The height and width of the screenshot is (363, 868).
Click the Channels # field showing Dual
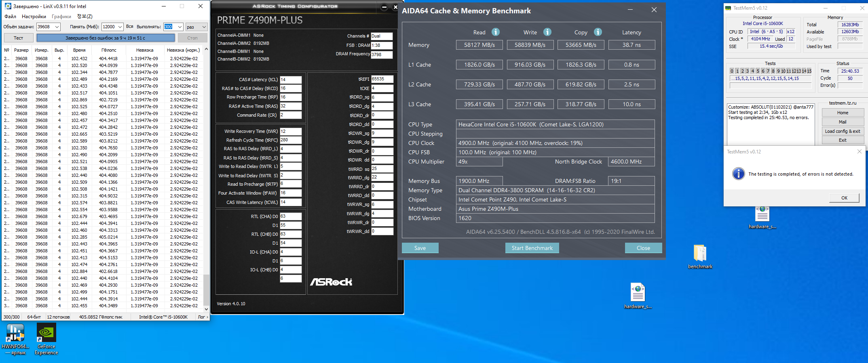pyautogui.click(x=382, y=36)
